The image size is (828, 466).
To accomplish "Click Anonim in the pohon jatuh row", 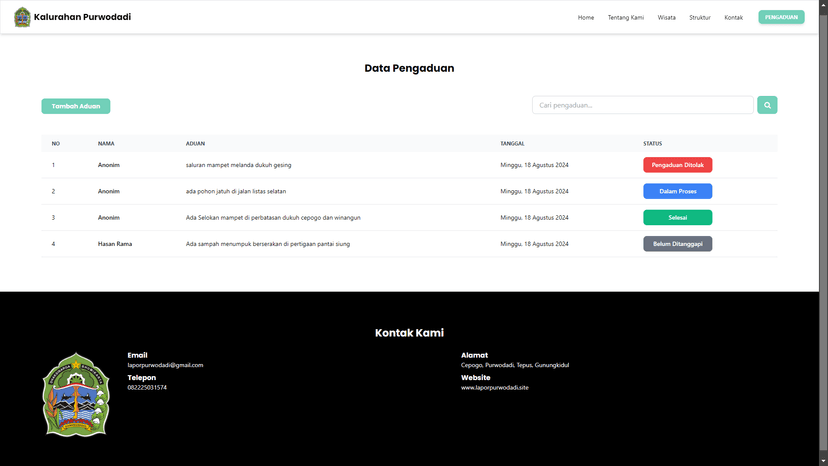I will click(108, 191).
